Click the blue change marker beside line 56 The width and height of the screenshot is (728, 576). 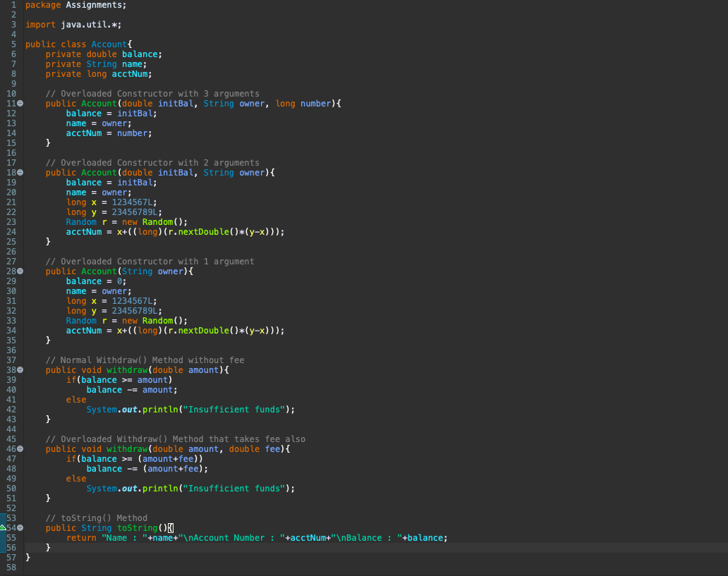[2, 548]
